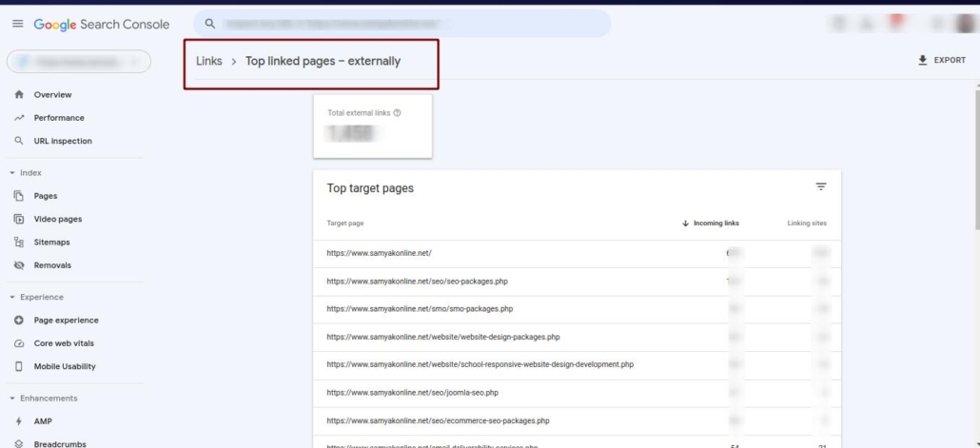This screenshot has height=448, width=980.
Task: Open the Sitemaps report
Action: [52, 243]
